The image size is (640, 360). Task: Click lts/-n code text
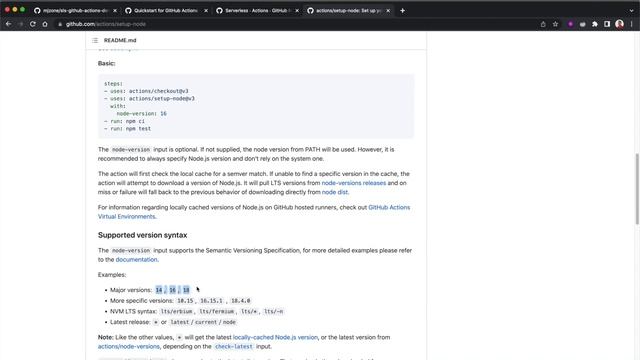pyautogui.click(x=273, y=311)
